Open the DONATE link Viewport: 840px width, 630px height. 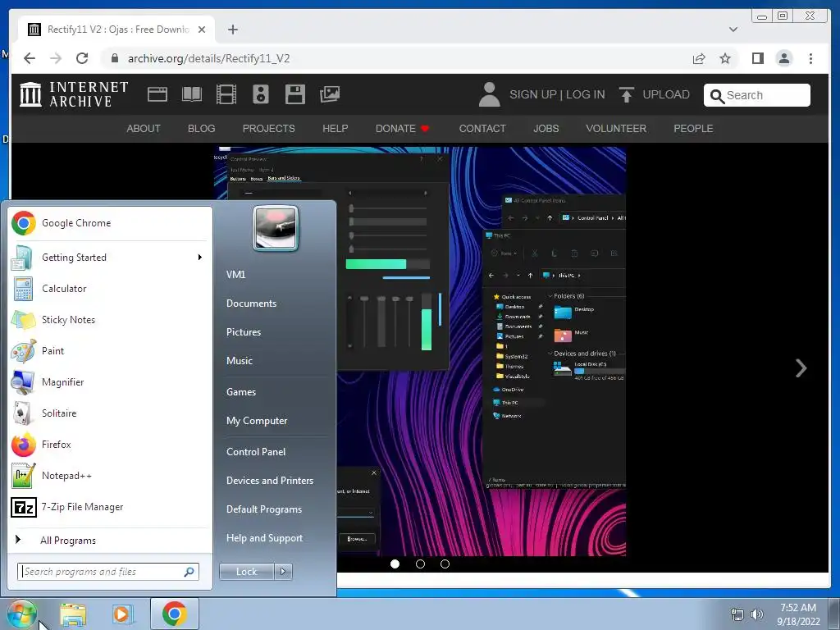[402, 129]
